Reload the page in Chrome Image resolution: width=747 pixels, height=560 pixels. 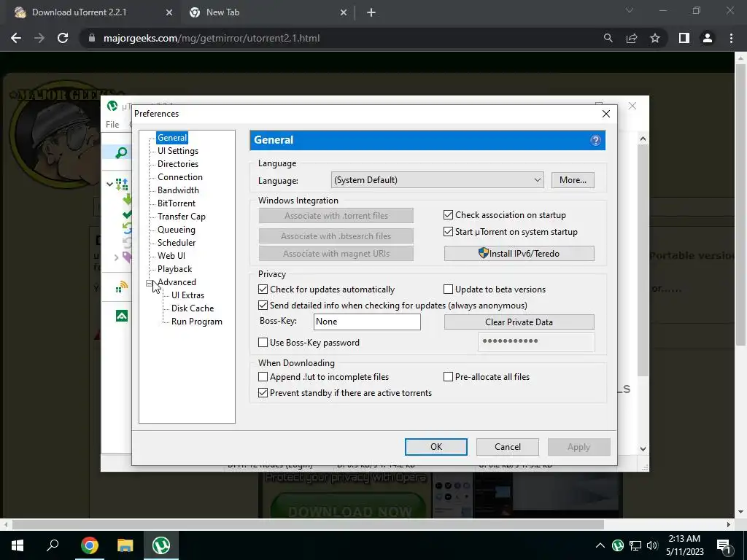(x=63, y=38)
